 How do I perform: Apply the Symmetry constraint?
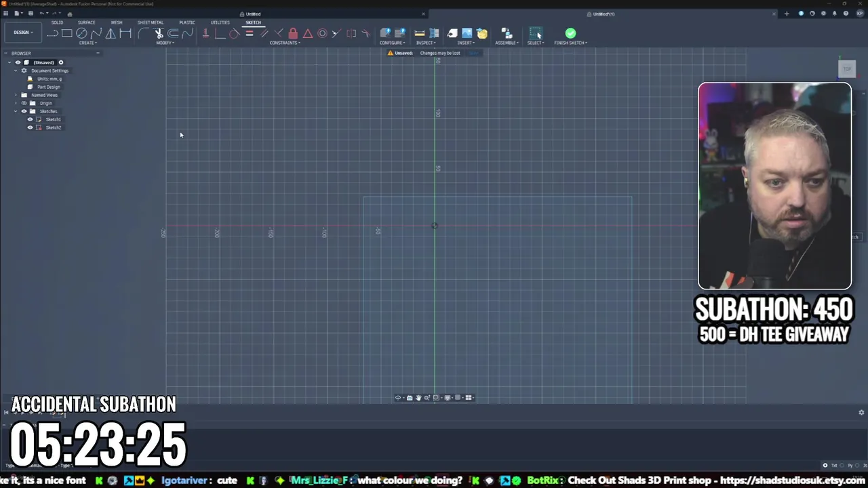click(351, 33)
